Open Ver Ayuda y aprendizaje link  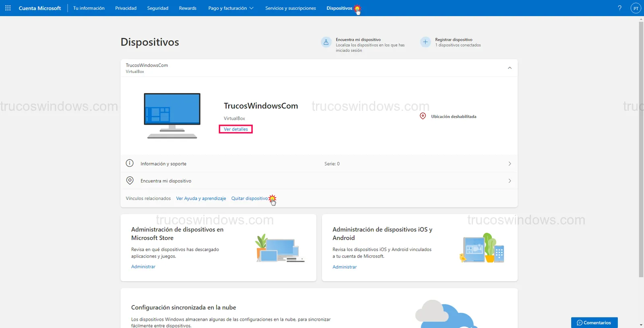(201, 198)
